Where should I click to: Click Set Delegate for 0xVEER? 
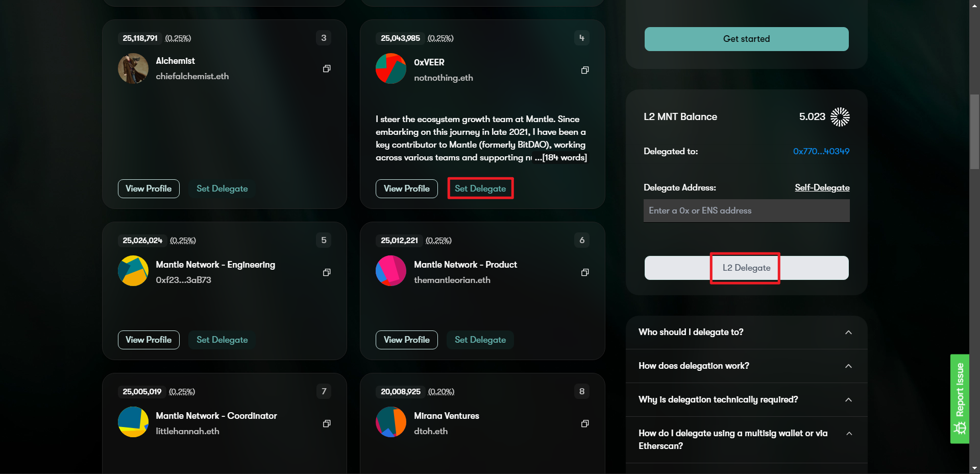tap(480, 188)
